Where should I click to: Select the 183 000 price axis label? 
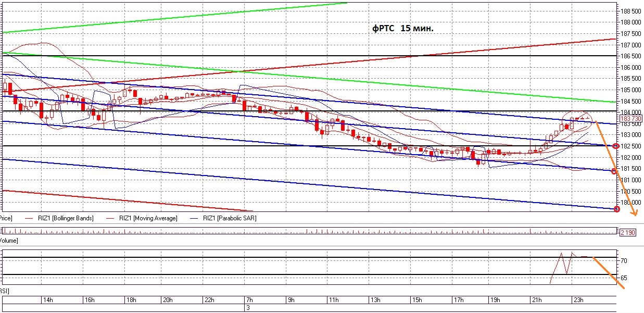(630, 135)
